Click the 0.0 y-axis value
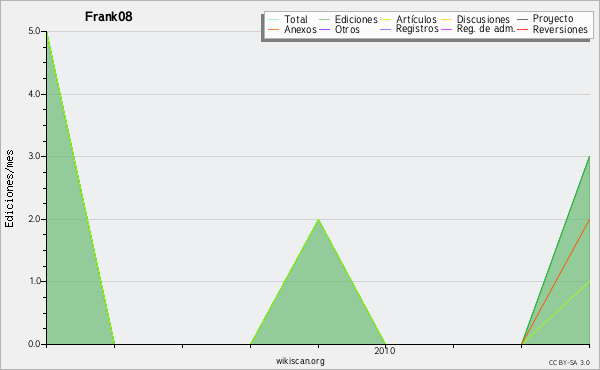The image size is (600, 370). (x=34, y=344)
